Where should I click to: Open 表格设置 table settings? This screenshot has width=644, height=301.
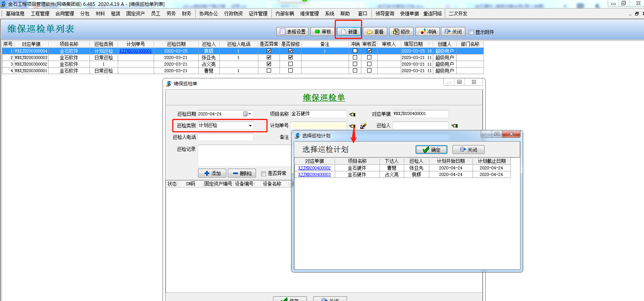[293, 32]
